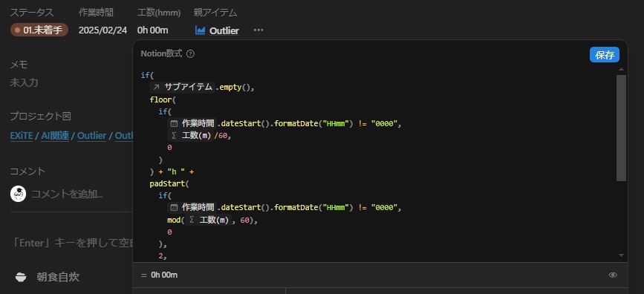644x294 pixels.
Task: Click the floor( function text
Action: (x=163, y=99)
